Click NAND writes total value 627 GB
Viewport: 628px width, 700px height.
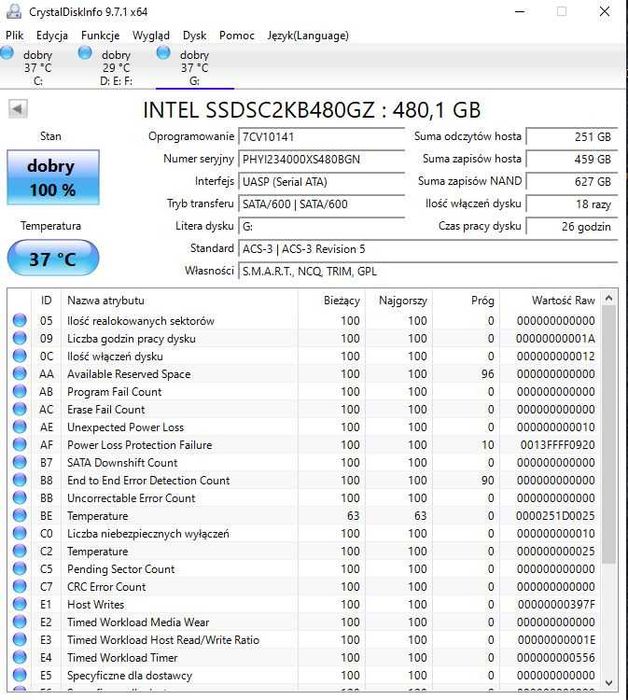[572, 182]
